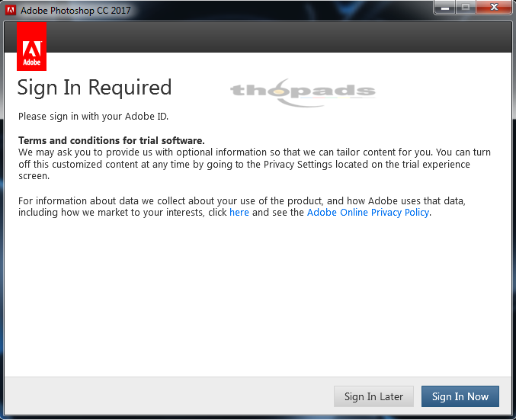
Task: Select the bold "Terms and conditions for trial software" line
Action: [111, 140]
